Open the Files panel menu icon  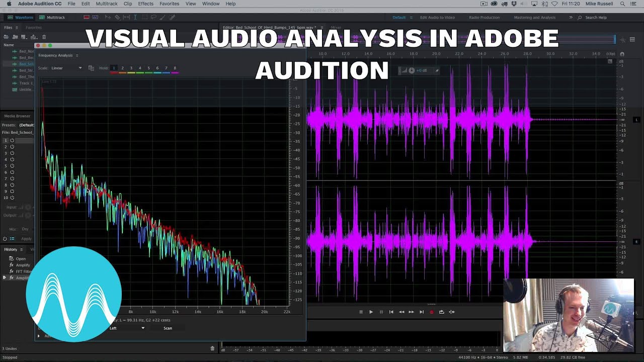point(18,28)
